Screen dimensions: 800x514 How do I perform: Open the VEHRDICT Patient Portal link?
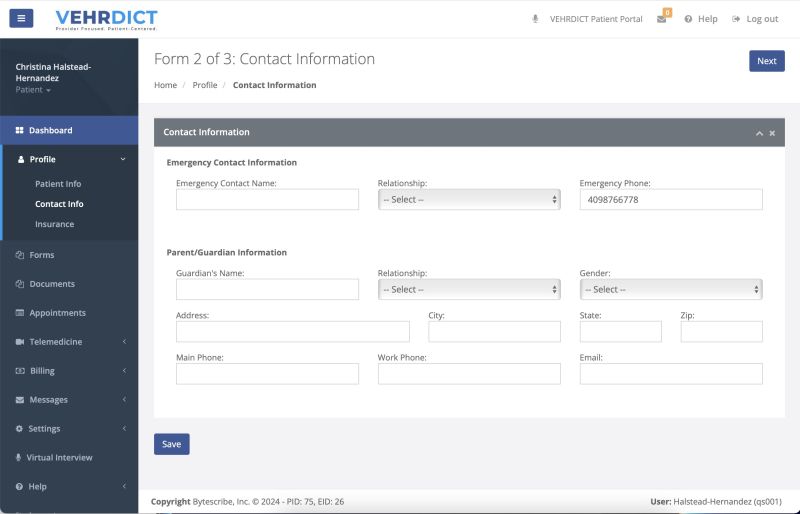[x=596, y=19]
